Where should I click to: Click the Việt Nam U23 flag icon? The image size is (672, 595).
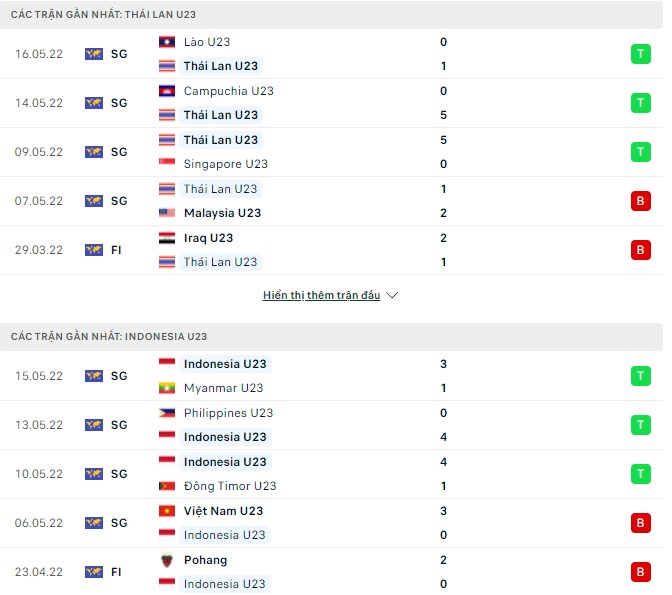(168, 511)
